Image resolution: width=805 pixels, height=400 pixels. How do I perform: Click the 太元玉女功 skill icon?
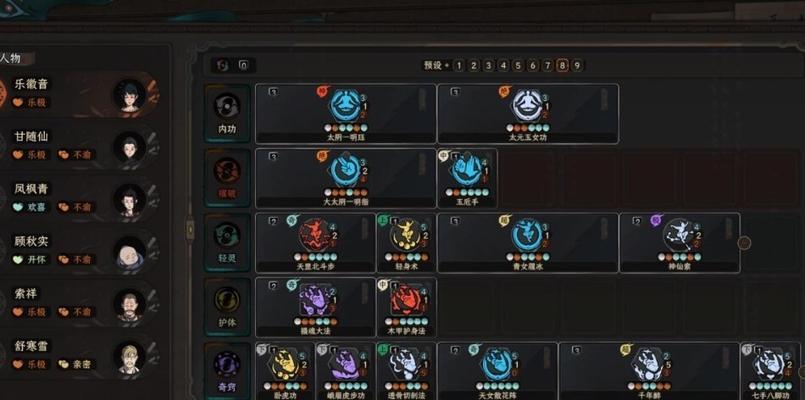[527, 106]
